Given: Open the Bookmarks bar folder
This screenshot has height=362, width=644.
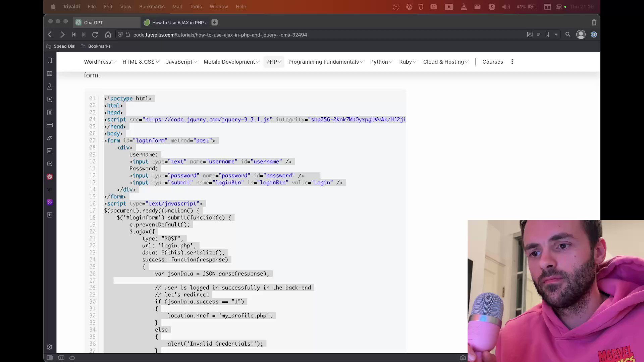Looking at the screenshot, I should (96, 46).
